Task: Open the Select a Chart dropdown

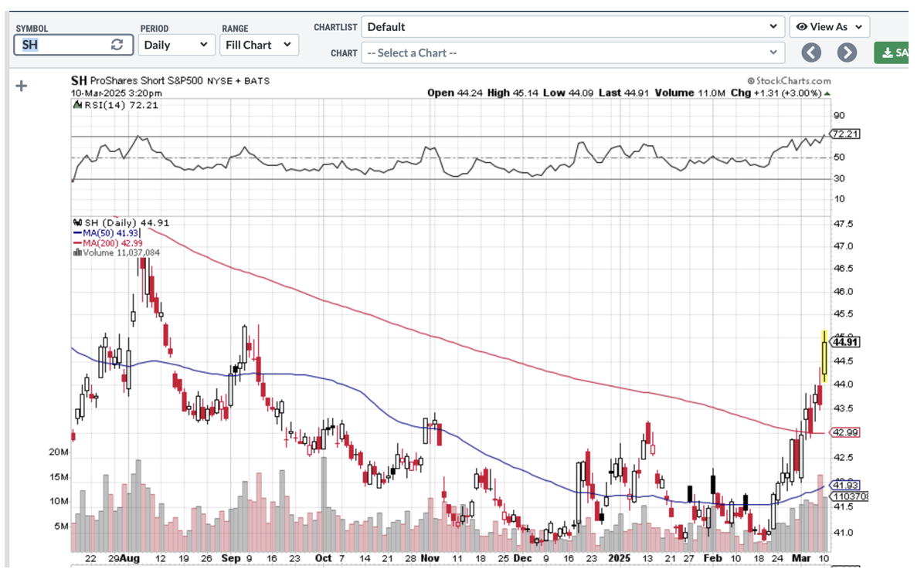Action: [x=572, y=53]
